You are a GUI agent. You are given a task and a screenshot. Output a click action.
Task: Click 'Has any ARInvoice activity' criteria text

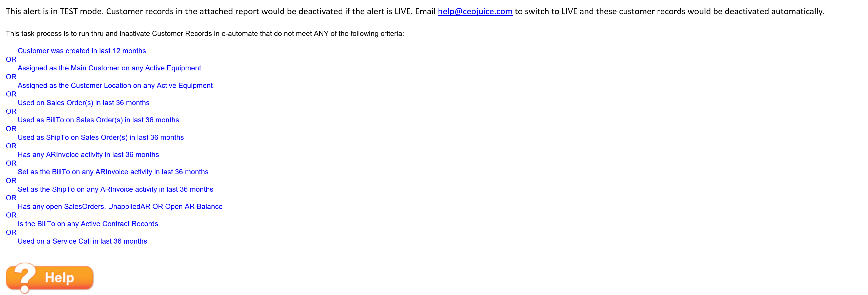pos(88,155)
